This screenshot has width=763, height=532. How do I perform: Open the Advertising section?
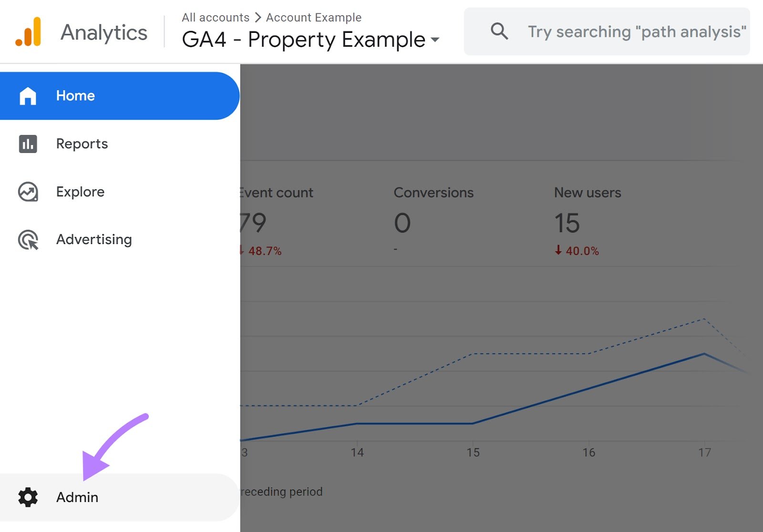point(94,239)
